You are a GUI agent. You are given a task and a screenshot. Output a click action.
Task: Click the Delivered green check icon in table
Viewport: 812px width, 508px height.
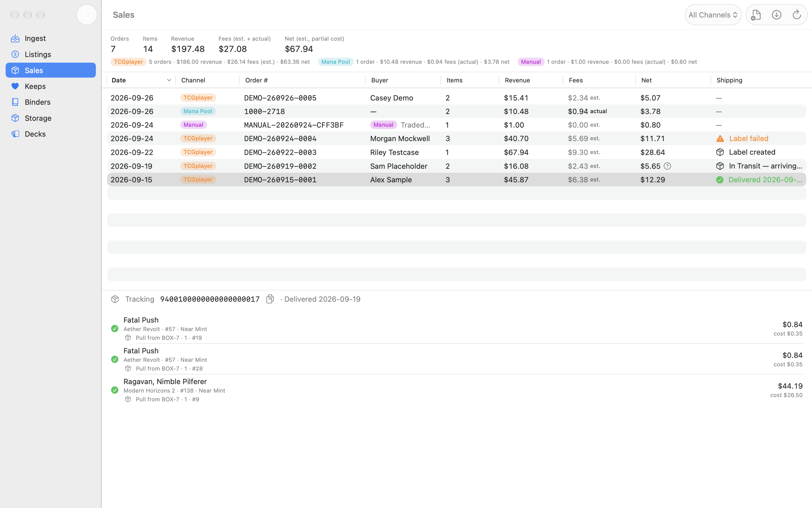pyautogui.click(x=720, y=180)
